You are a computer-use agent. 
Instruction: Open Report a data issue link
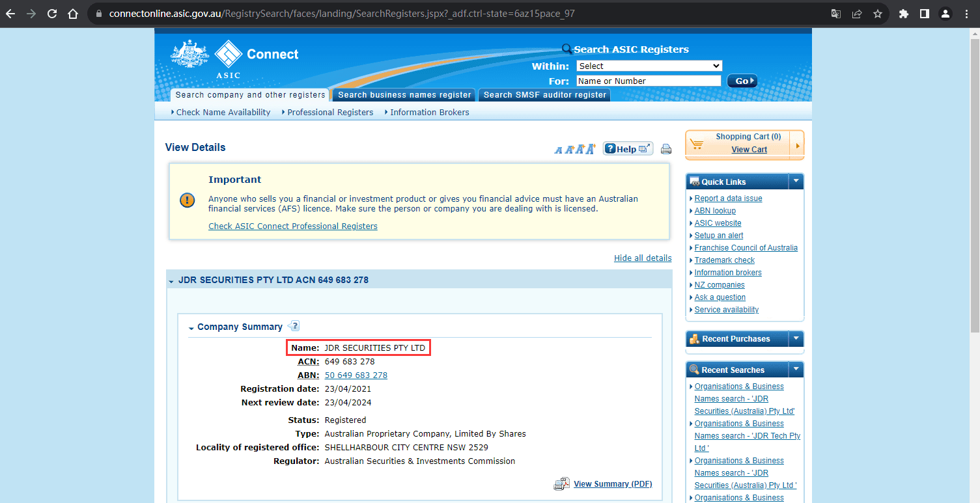[x=728, y=198]
